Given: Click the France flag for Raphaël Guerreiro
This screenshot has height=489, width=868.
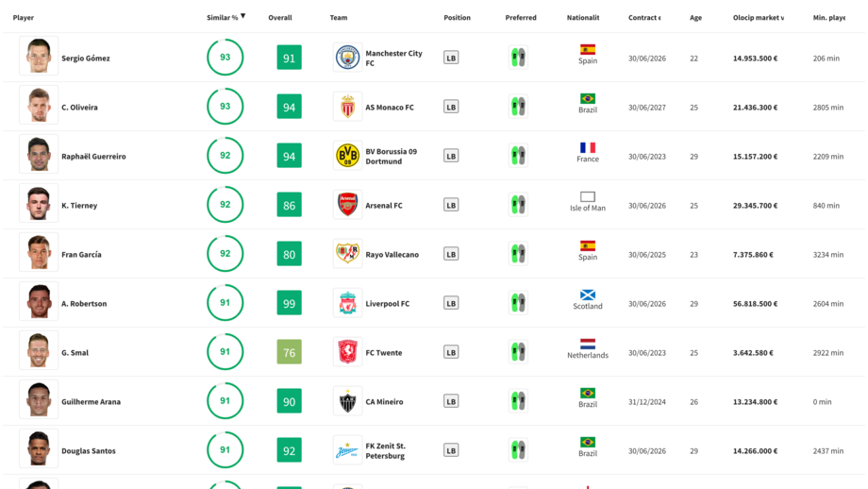Looking at the screenshot, I should 587,147.
